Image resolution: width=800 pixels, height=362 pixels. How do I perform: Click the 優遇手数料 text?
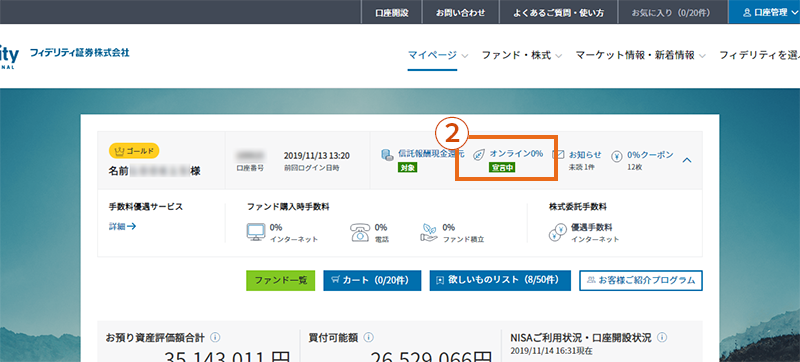[x=592, y=227]
